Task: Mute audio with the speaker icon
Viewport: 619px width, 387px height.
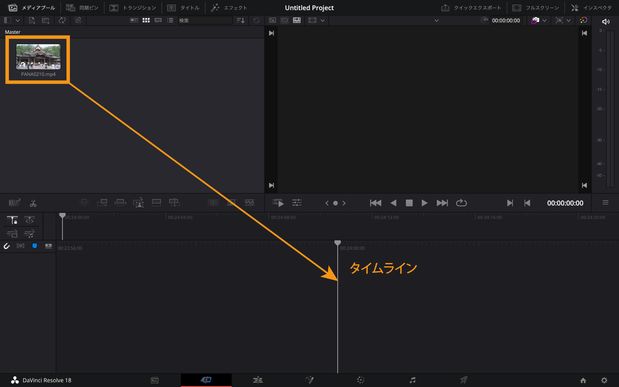Action: tap(606, 22)
